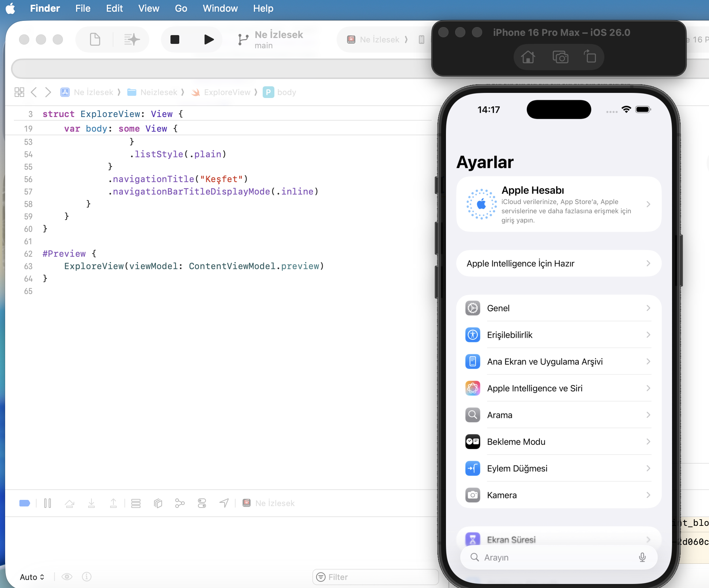Open the Window menu

coord(220,8)
